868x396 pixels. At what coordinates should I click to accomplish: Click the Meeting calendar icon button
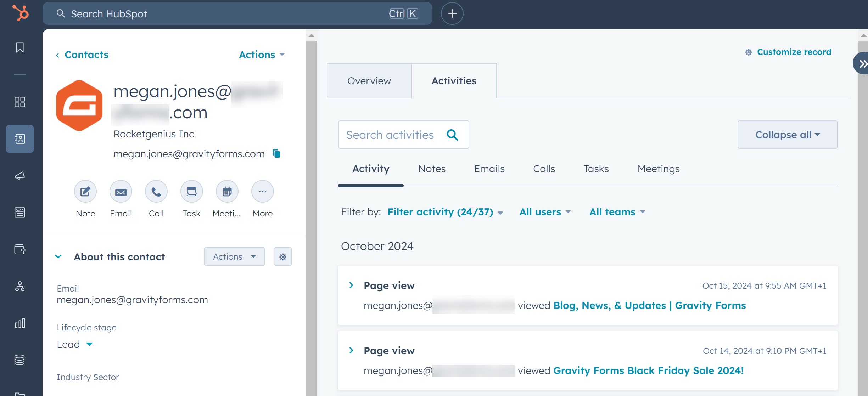point(227,192)
